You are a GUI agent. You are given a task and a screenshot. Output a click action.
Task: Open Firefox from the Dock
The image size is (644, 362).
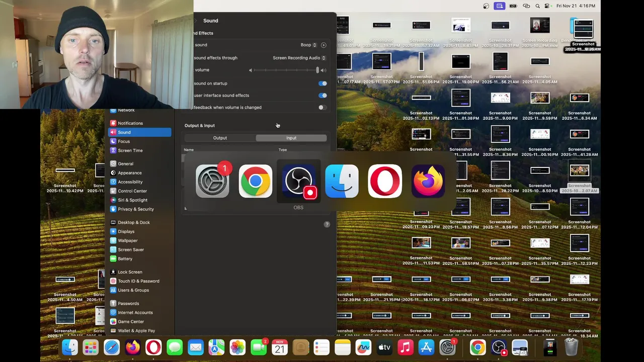tap(133, 347)
